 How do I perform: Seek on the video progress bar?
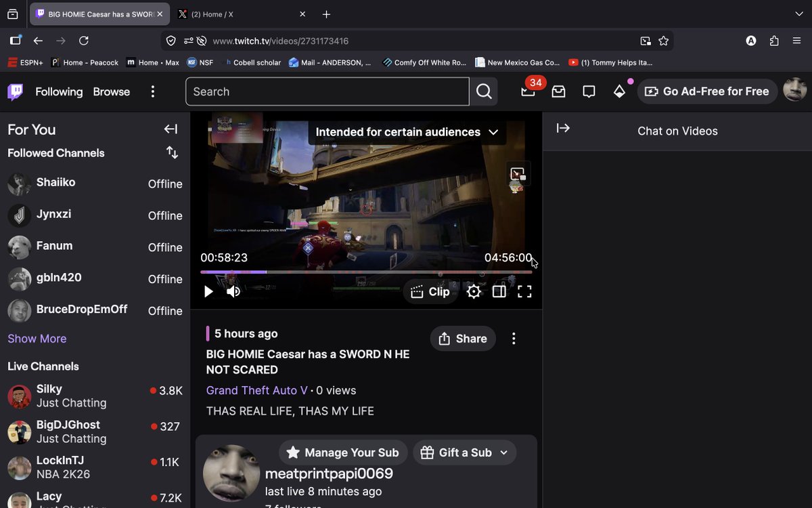point(366,272)
